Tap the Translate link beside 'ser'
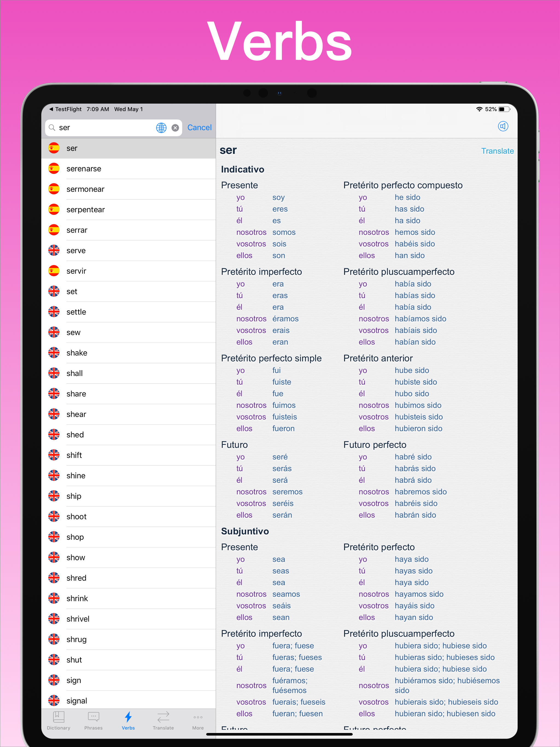The height and width of the screenshot is (747, 560). (497, 151)
